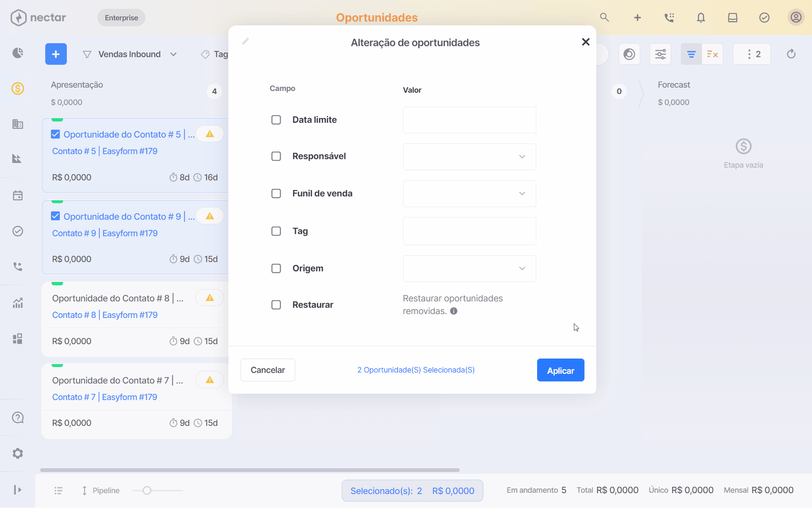Screen dimensions: 812x508
Task: Click the Aplicar button
Action: [560, 370]
